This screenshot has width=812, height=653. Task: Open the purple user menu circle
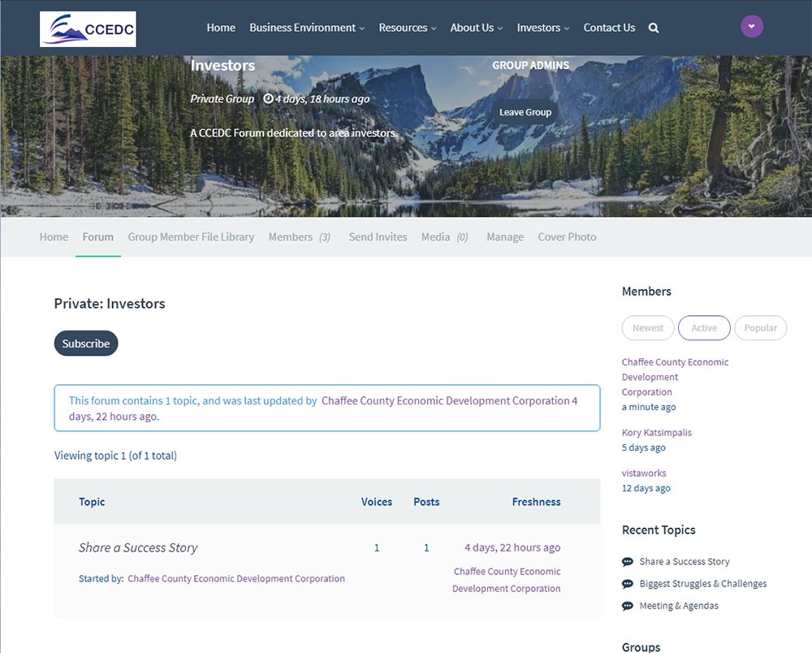(x=751, y=27)
